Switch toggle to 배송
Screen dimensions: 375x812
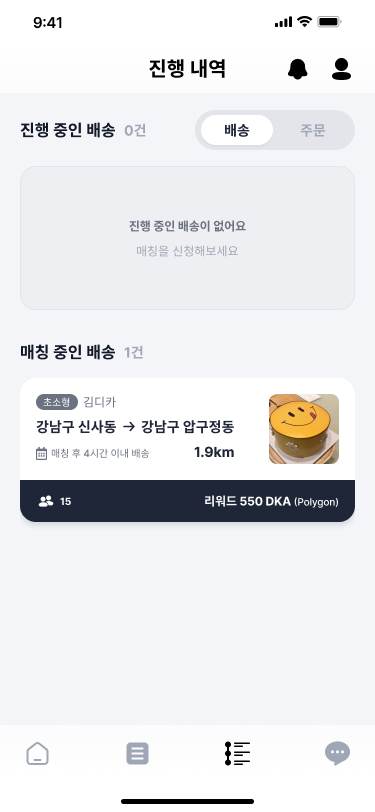237,130
